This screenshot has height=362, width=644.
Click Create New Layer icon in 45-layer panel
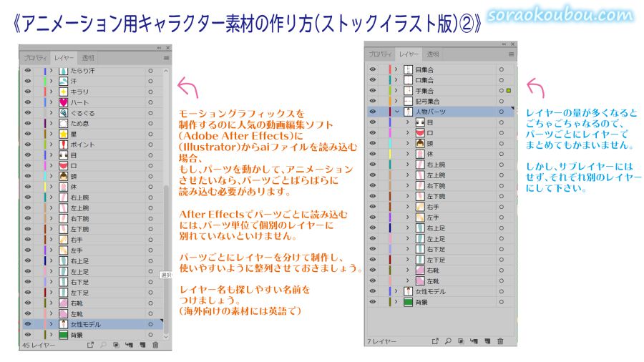(x=143, y=345)
